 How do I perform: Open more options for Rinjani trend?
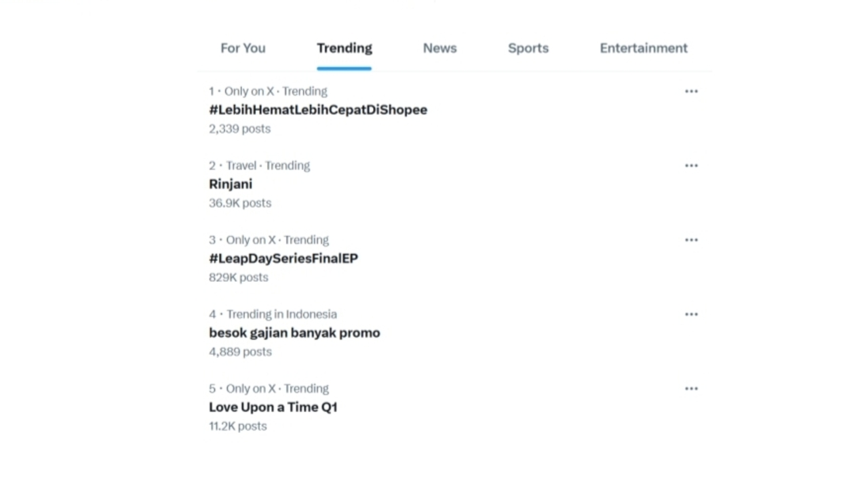pos(691,166)
